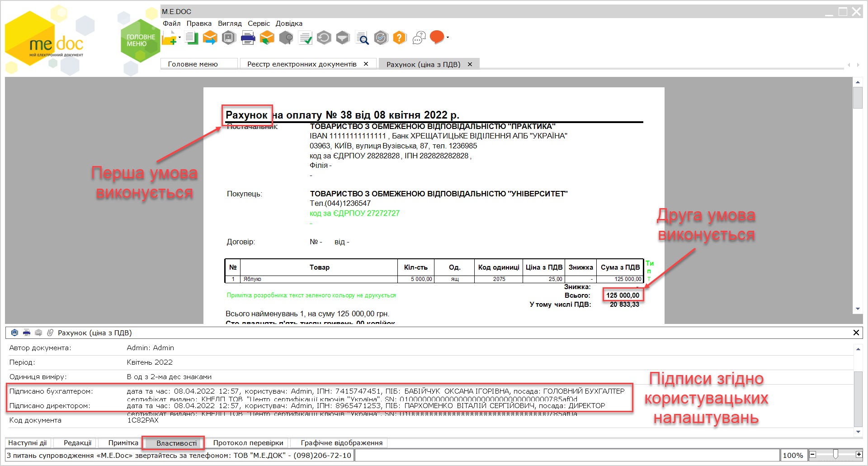Click the tab strip right navigation arrow

coord(858,65)
